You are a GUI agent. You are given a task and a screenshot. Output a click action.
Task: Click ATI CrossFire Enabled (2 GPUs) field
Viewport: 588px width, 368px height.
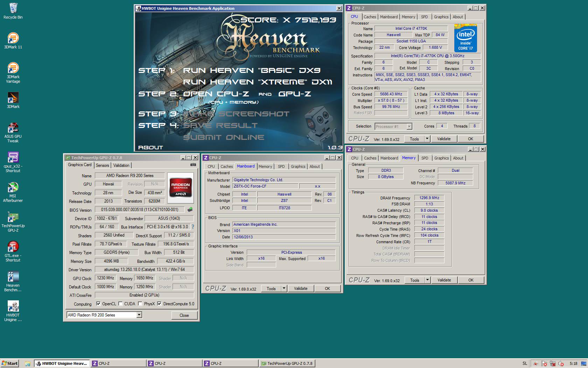pos(144,295)
